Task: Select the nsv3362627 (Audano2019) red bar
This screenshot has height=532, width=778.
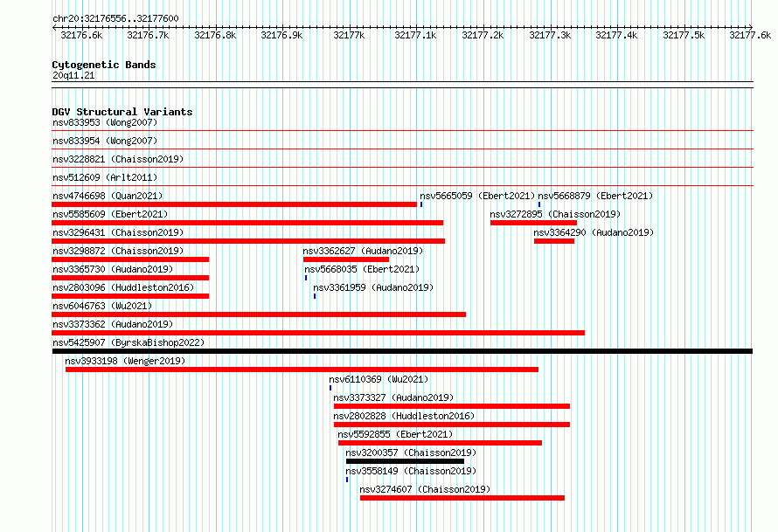Action: pyautogui.click(x=346, y=259)
